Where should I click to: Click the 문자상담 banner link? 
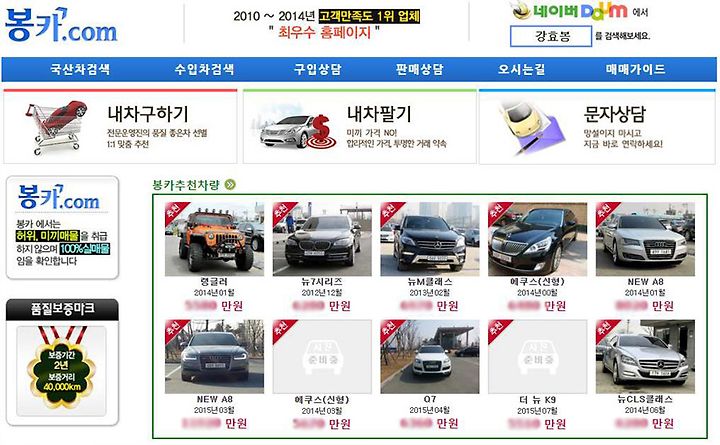click(x=597, y=126)
